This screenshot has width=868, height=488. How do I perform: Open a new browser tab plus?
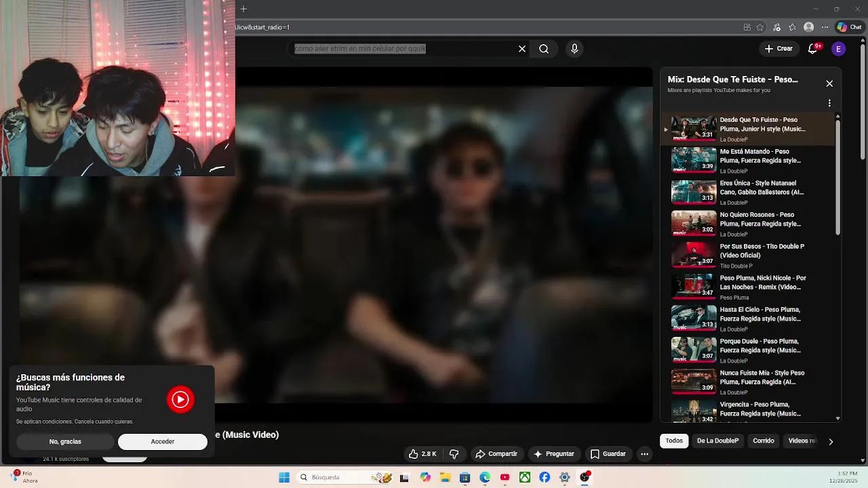(x=243, y=9)
